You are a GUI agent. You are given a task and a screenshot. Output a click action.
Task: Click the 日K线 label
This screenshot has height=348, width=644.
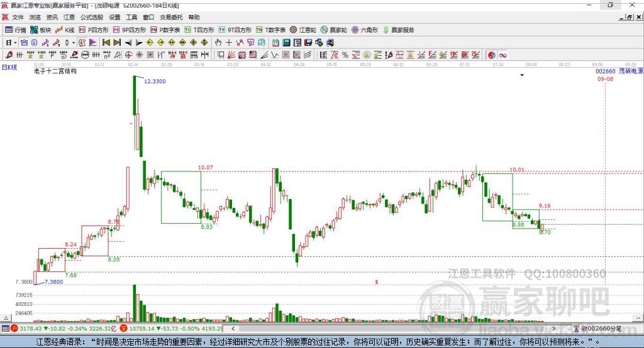coord(9,67)
